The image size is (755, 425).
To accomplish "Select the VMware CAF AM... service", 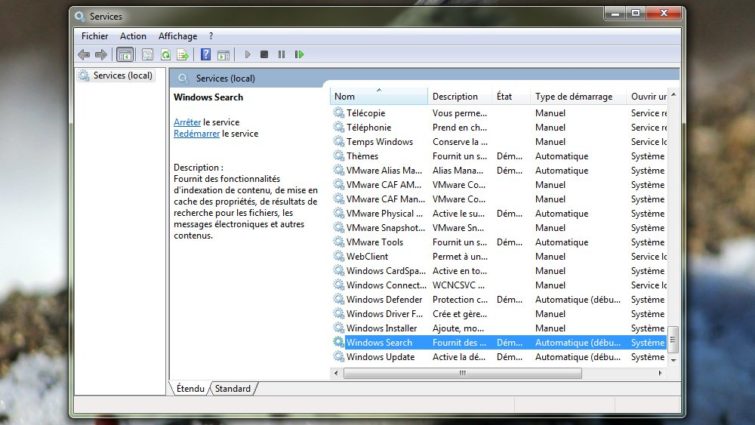I will coord(499,185).
